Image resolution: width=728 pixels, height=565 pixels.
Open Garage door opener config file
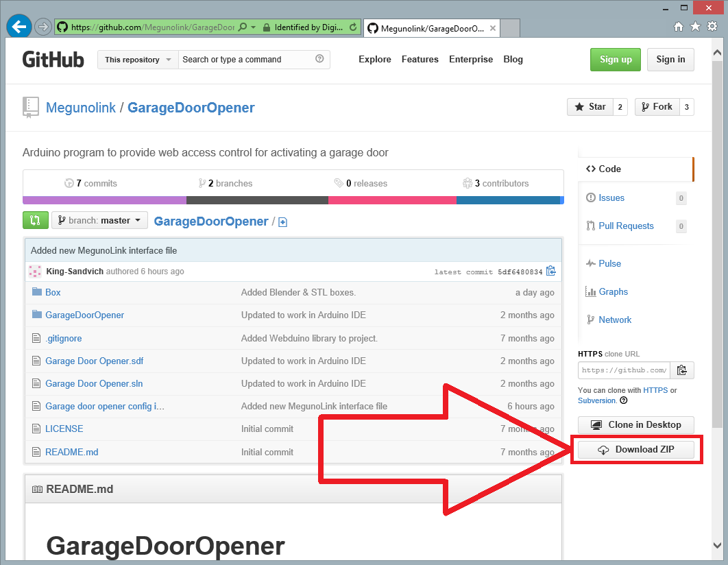[x=105, y=406]
